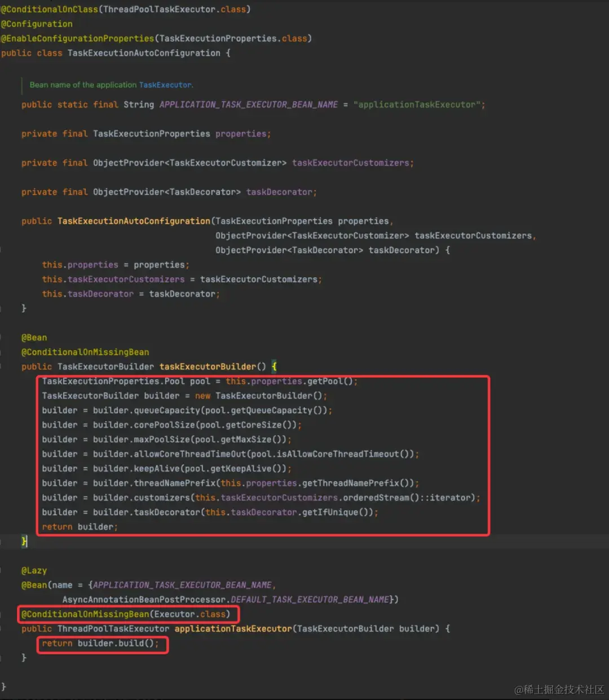
Task: Click the @Bean annotation above @ConditionalOnMissingBean
Action: [34, 338]
